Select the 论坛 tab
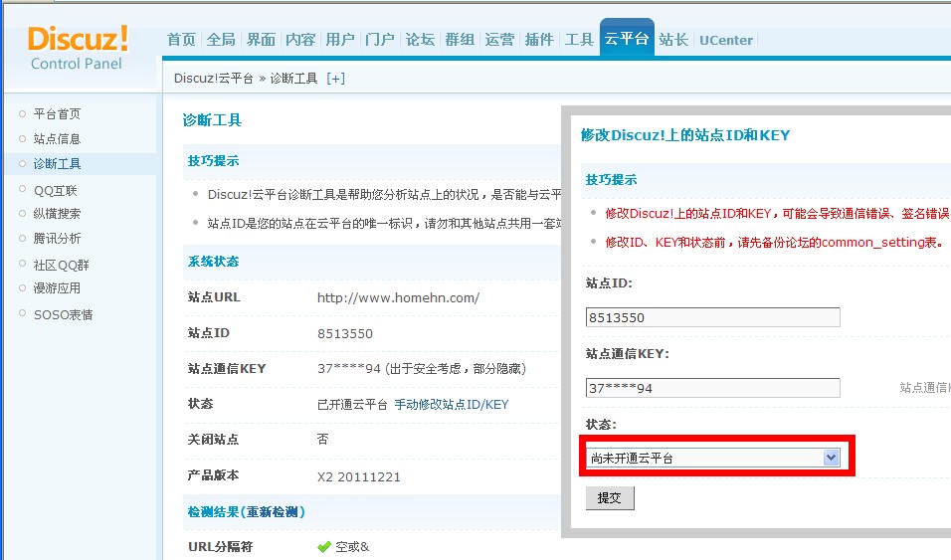Viewport: 951px width, 560px height. click(420, 40)
